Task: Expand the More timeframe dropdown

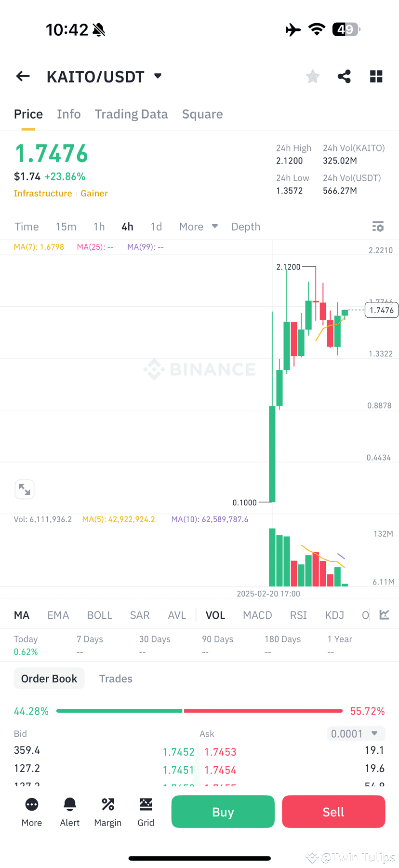Action: tap(198, 227)
